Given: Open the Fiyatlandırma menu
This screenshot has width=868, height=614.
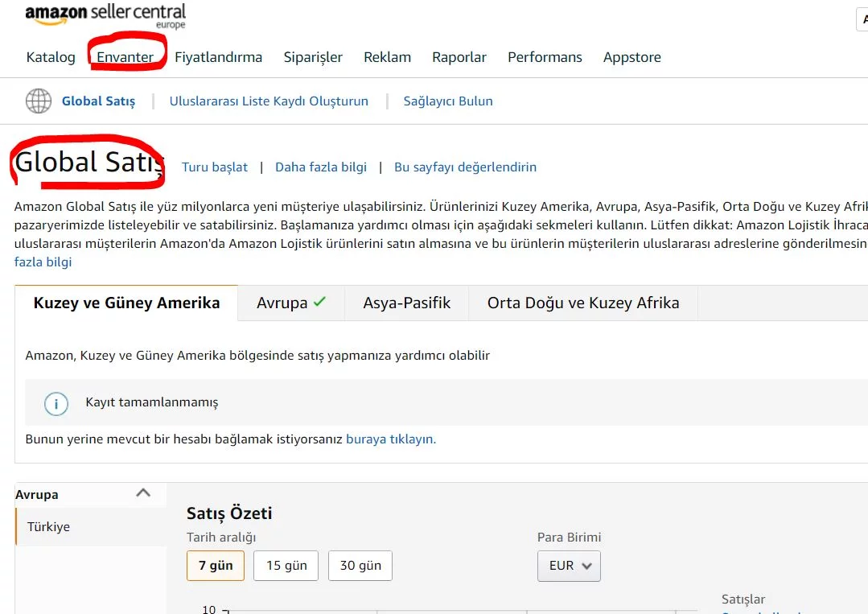Looking at the screenshot, I should coord(218,57).
